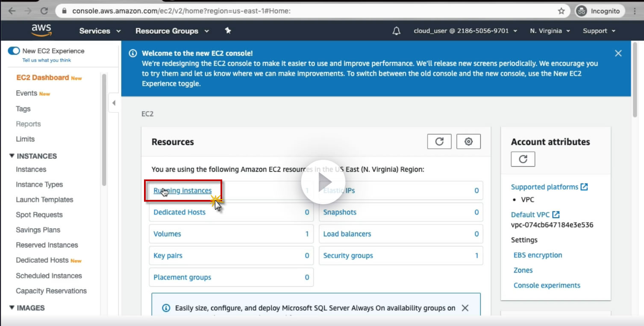Click the Dedicated Hosts resource link
This screenshot has height=326, width=644.
point(179,212)
